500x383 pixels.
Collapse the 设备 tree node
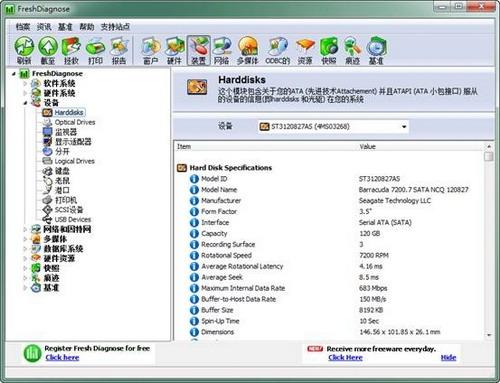[25, 103]
